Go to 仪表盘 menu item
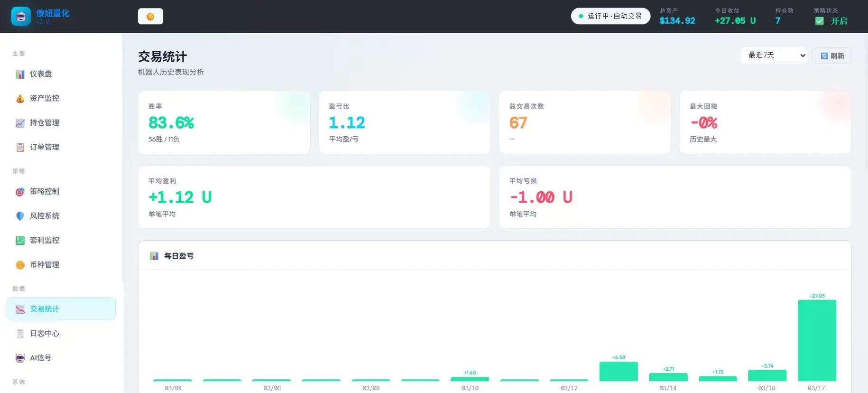 tap(61, 74)
